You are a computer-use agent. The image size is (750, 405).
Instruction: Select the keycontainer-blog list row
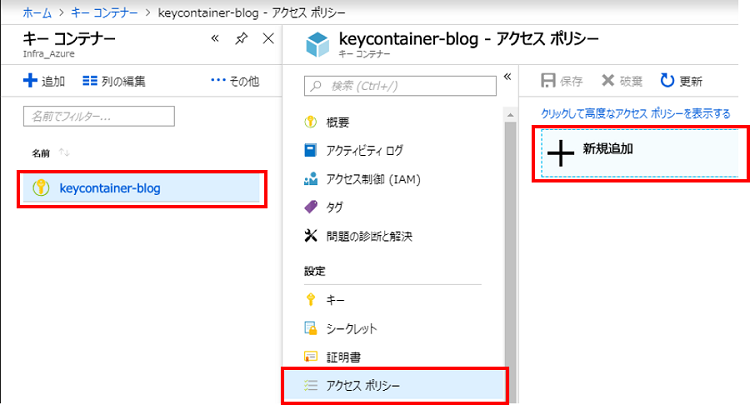point(142,188)
